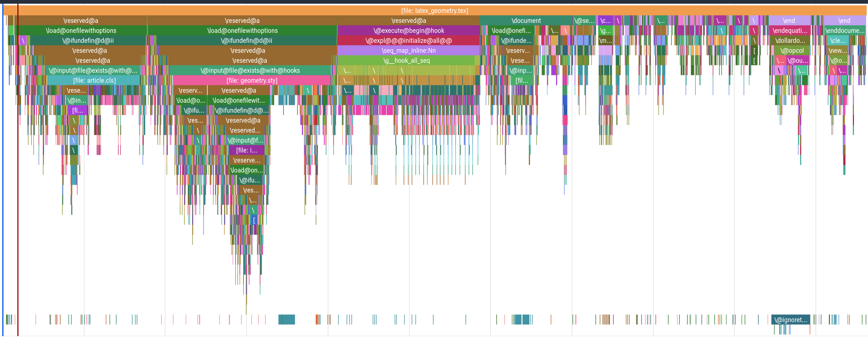Viewport: 868px width, 338px height.
Task: Select the truncated \@input@file@exists@with@... frame above article.cls
Action: click(x=93, y=71)
